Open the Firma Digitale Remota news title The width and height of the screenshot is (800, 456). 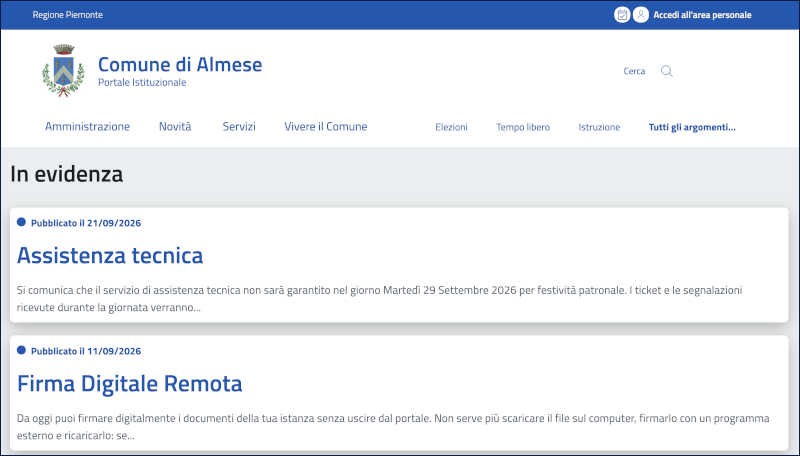point(130,384)
